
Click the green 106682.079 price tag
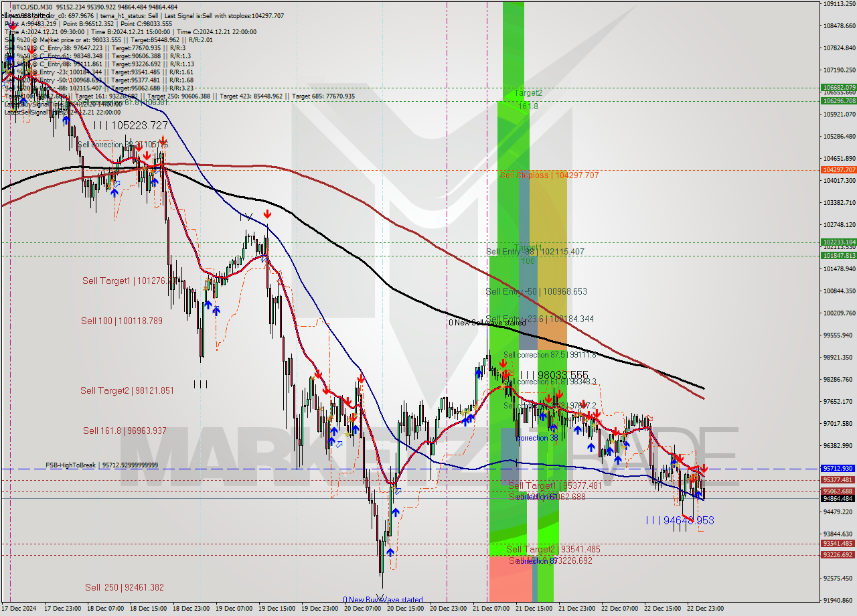point(838,88)
